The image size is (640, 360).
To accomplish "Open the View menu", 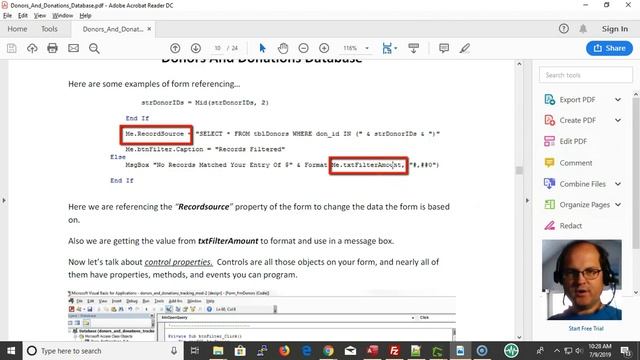I will [x=40, y=16].
